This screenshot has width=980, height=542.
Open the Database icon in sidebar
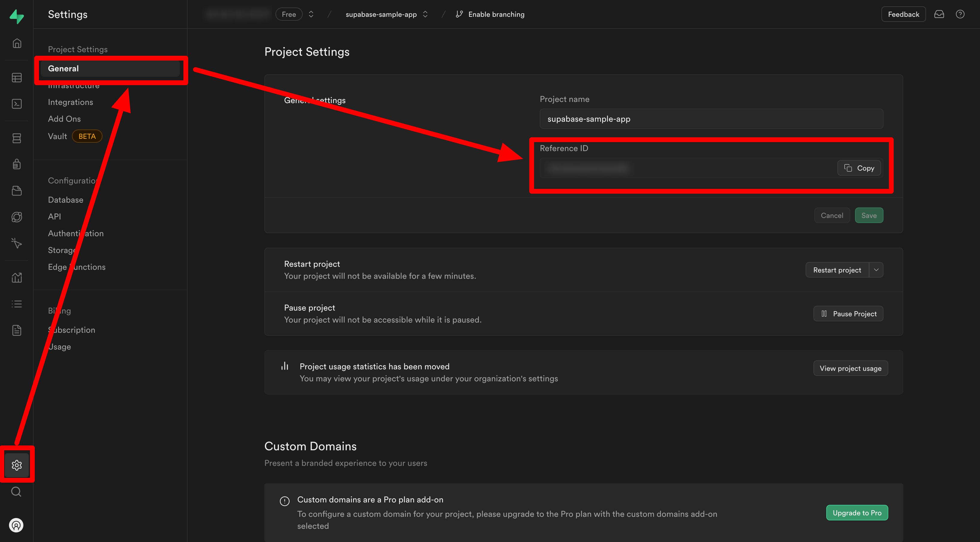click(17, 138)
